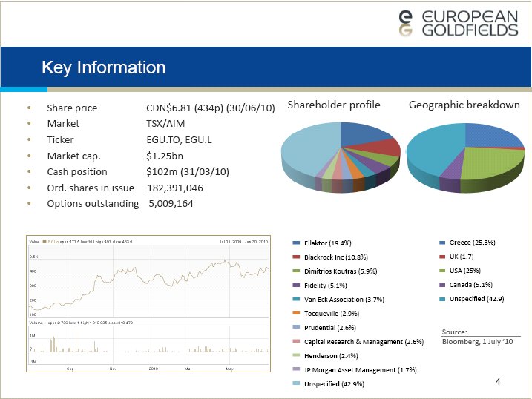
Task: Click the Henderson (2.4%) legend swatch
Action: coord(296,355)
